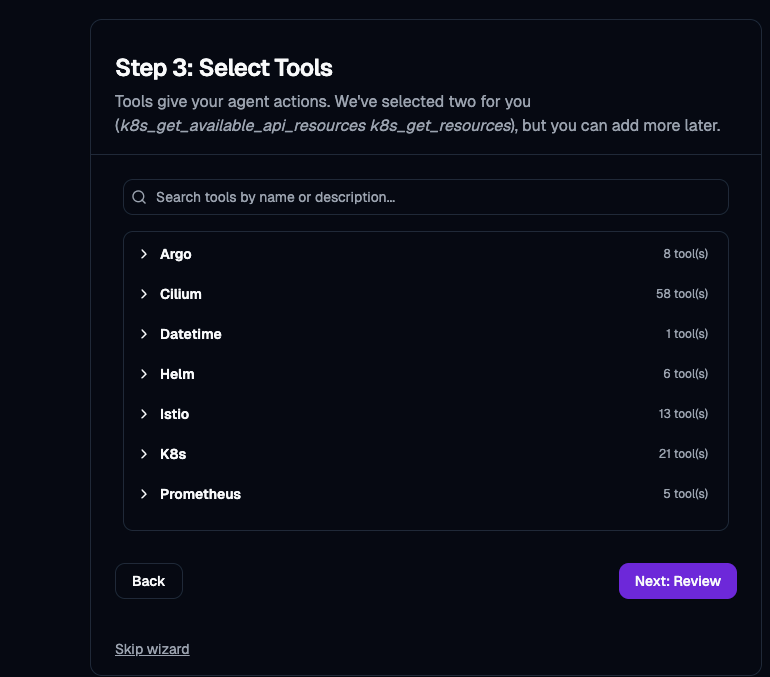Click the Helm "6 tool(s)" count
This screenshot has height=677, width=770.
[x=685, y=374]
